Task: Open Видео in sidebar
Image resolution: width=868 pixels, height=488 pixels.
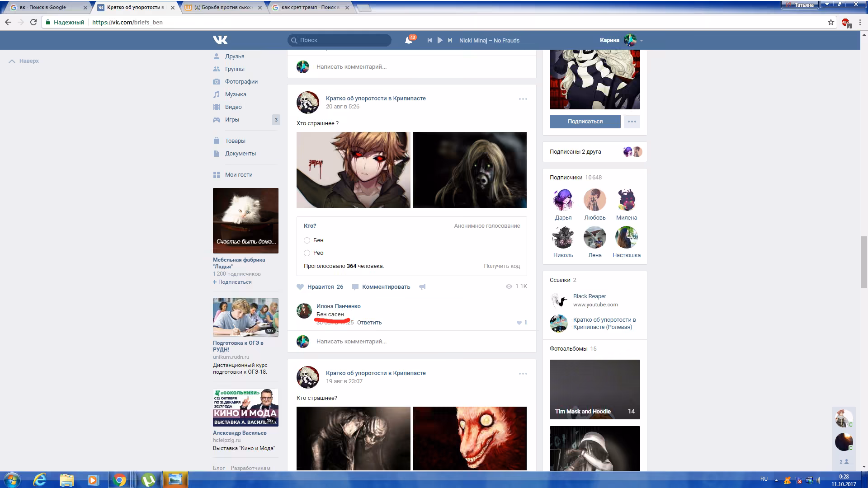Action: pyautogui.click(x=233, y=107)
